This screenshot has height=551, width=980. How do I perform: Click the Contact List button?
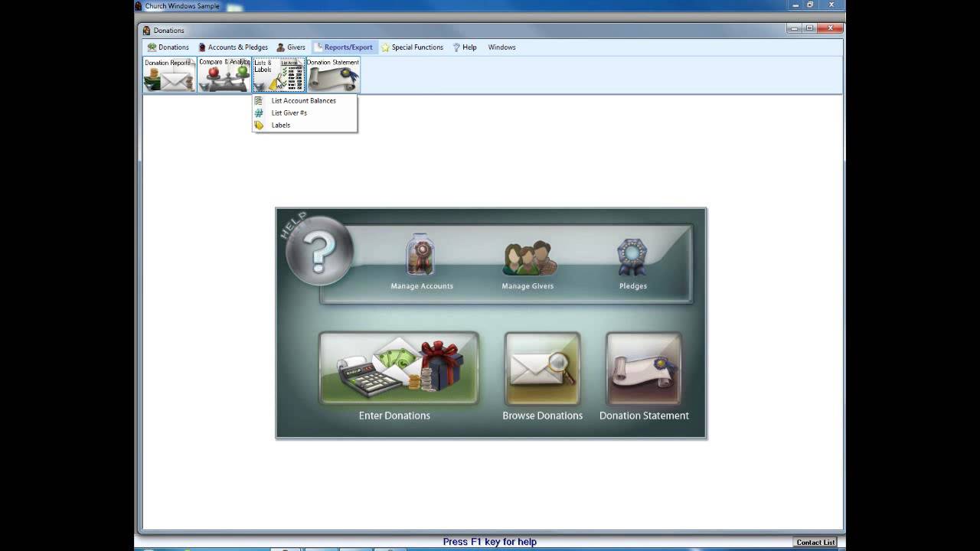pos(815,543)
